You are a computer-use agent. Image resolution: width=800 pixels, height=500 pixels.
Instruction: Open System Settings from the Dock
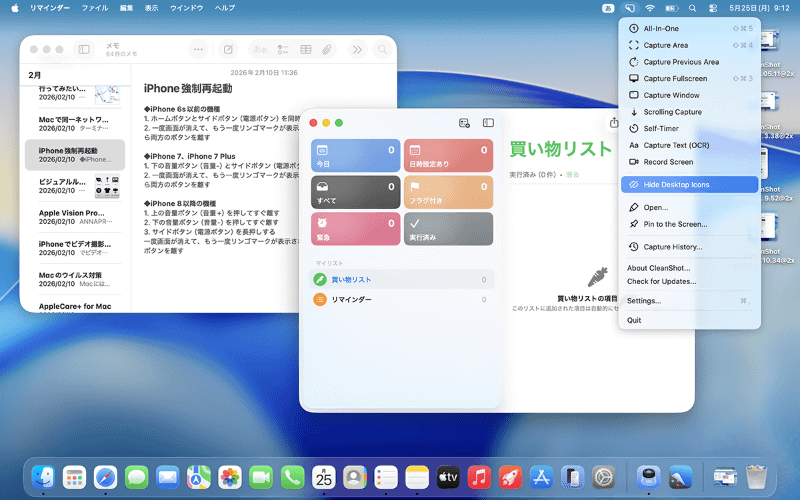click(604, 478)
